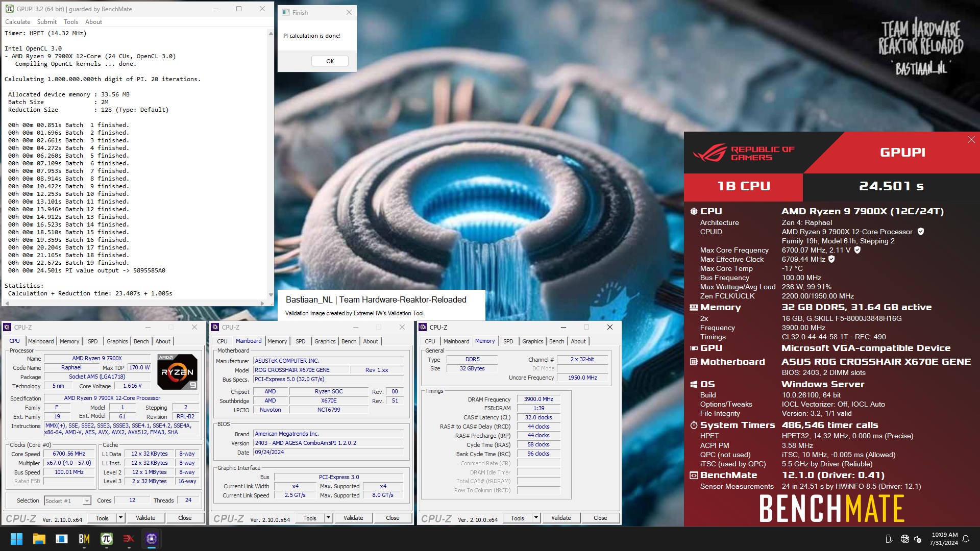Expand Tools dropdown arrow in left CPU-Z
Viewport: 980px width, 551px height.
click(x=120, y=518)
